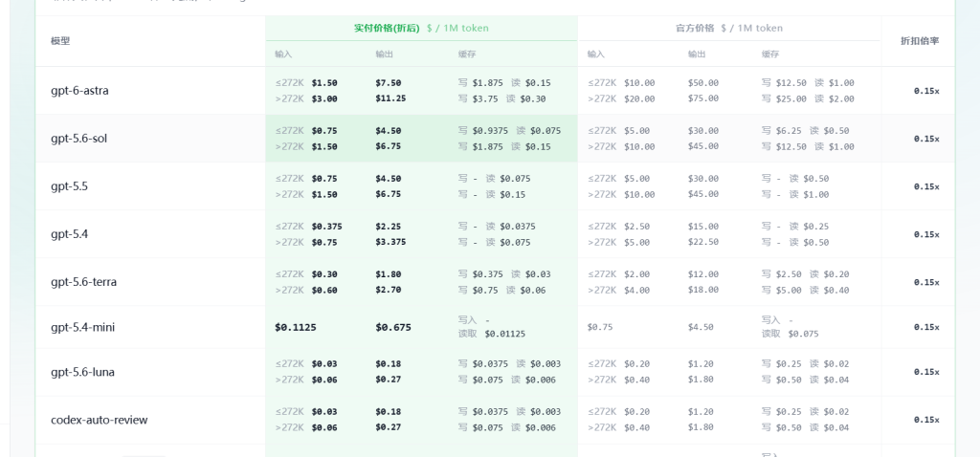The width and height of the screenshot is (980, 457).
Task: Select the gpt-5.4-mini model name
Action: [x=82, y=327]
